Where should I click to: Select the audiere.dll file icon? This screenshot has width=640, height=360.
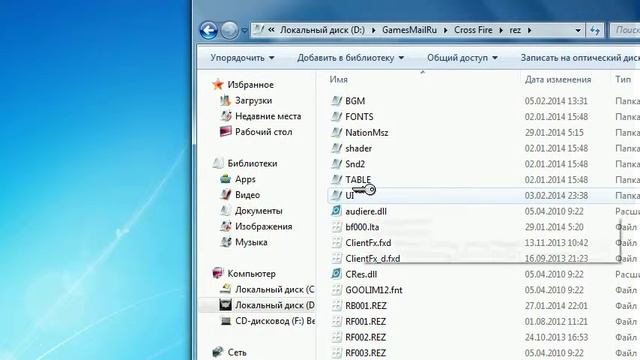(336, 211)
